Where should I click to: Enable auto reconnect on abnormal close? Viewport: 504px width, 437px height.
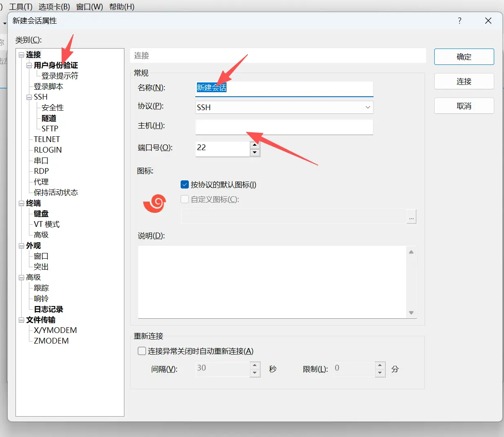click(142, 351)
